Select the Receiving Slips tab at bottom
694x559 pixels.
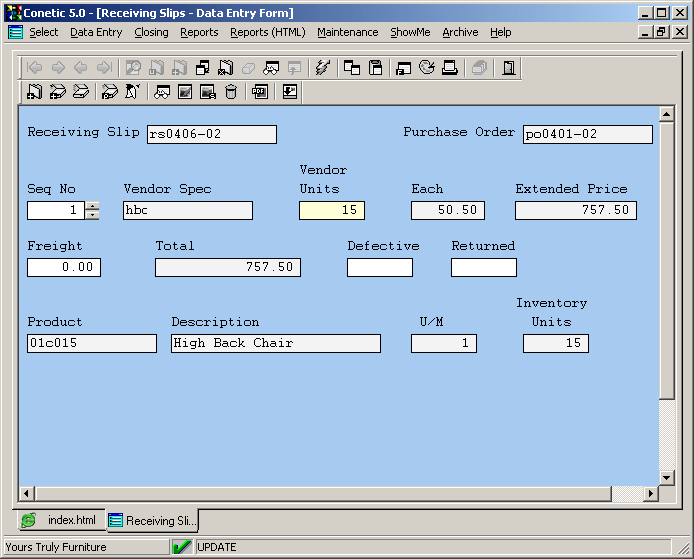click(x=152, y=521)
